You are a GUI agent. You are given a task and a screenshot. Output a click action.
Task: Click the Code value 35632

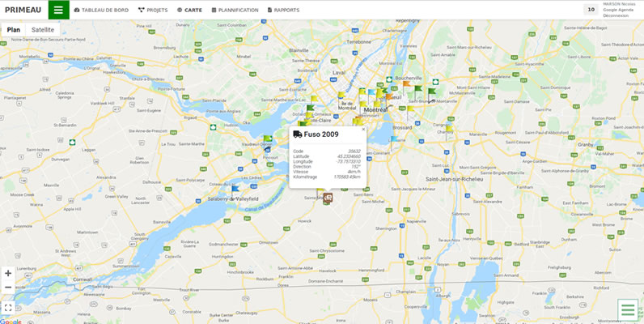pos(354,151)
